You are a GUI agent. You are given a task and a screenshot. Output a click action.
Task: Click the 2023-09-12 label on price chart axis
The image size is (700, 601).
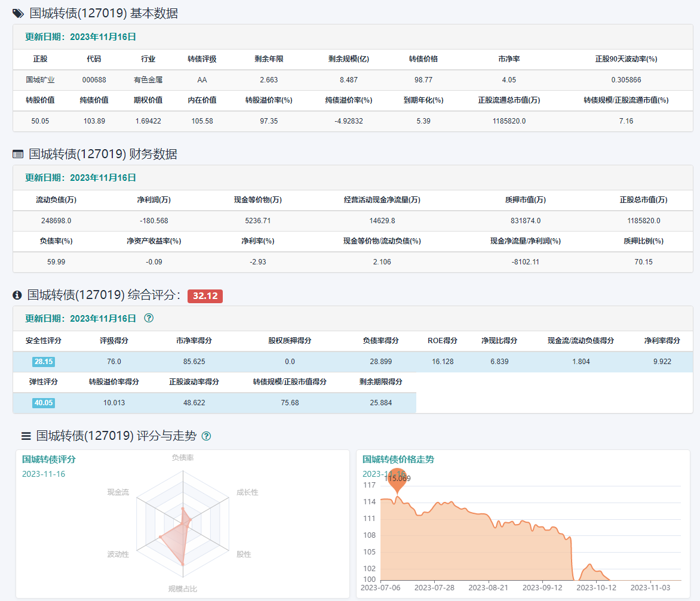point(542,588)
